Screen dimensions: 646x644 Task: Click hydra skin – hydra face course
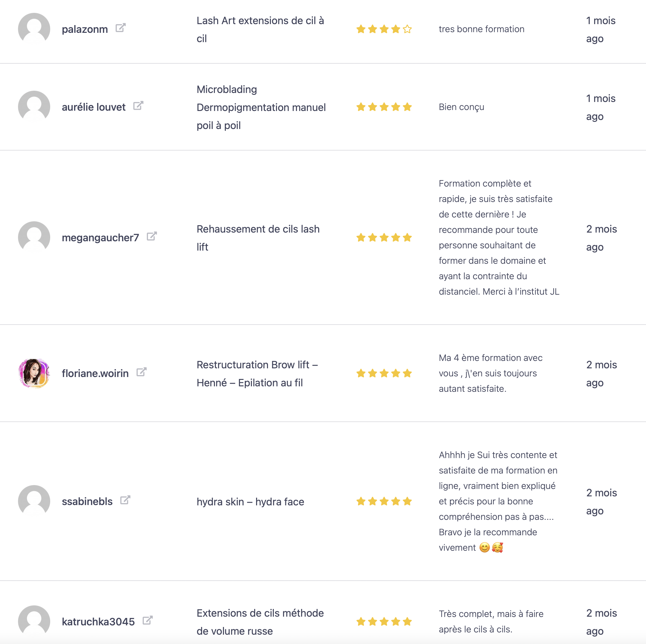tap(250, 501)
